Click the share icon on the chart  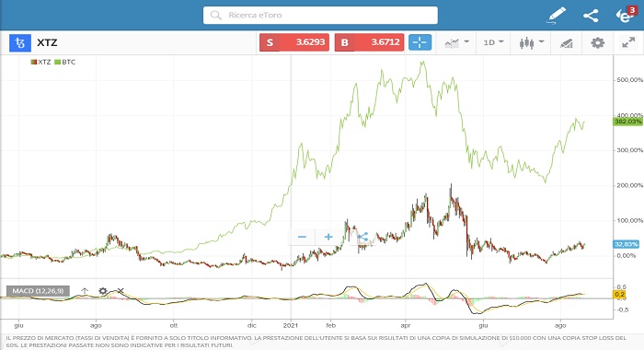[x=362, y=237]
